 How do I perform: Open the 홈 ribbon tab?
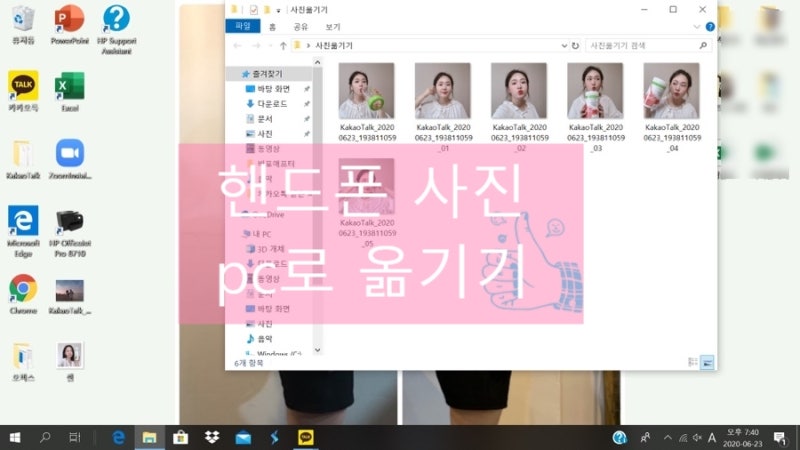pos(272,27)
